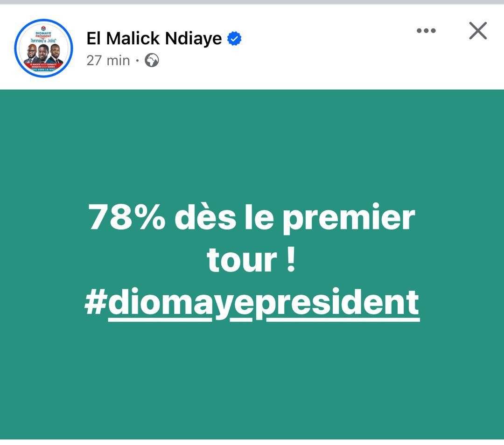Open the El Malick Ndiaye name link

(x=154, y=39)
